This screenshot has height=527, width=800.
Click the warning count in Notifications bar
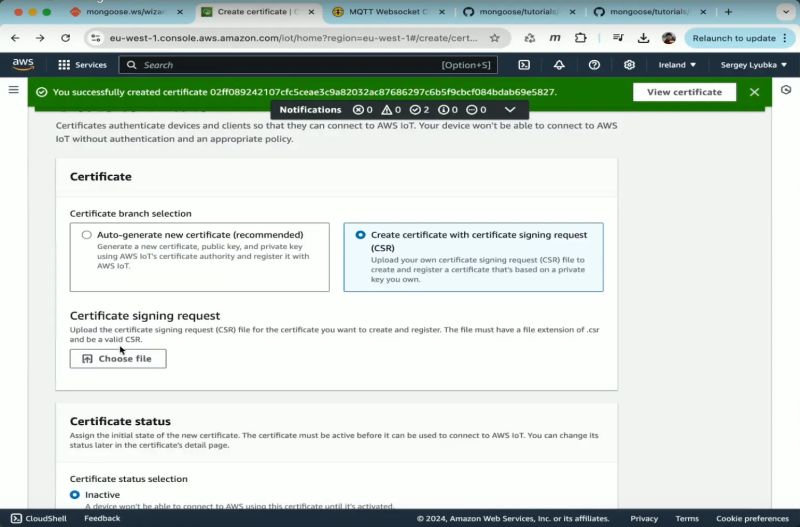[x=391, y=110]
